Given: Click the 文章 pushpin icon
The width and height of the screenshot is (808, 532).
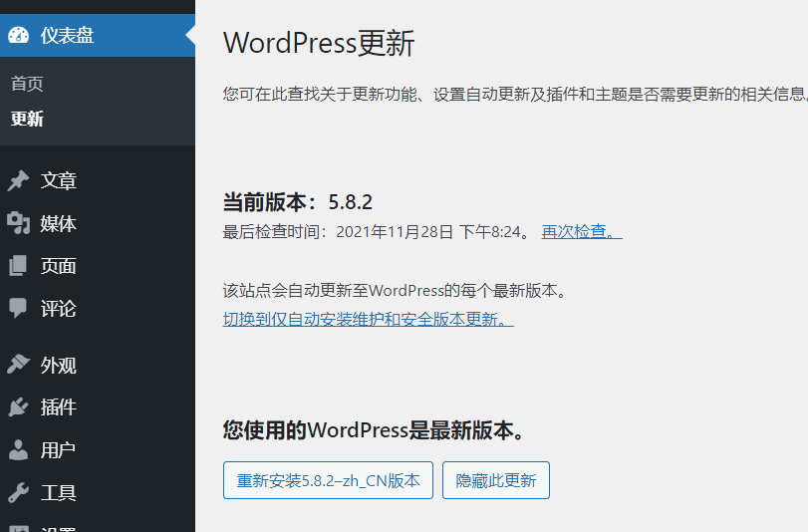Looking at the screenshot, I should [x=19, y=181].
